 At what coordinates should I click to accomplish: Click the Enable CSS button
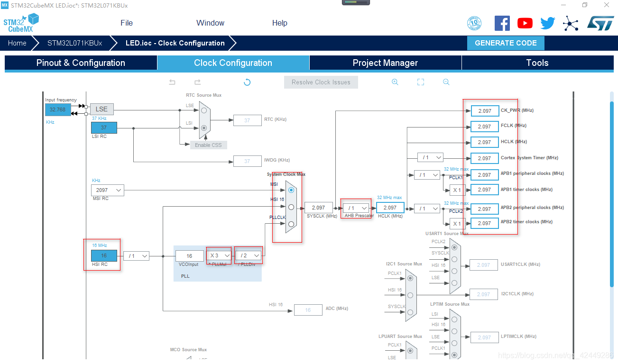209,145
